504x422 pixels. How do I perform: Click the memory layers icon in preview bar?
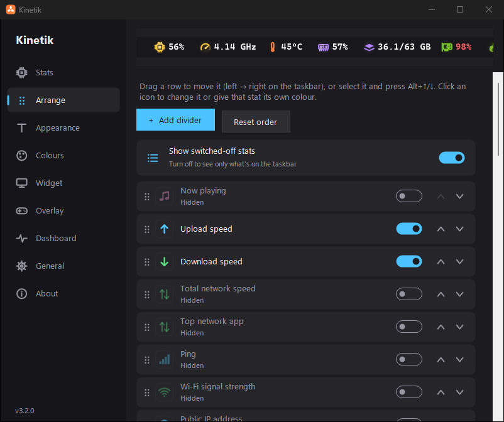click(x=369, y=47)
